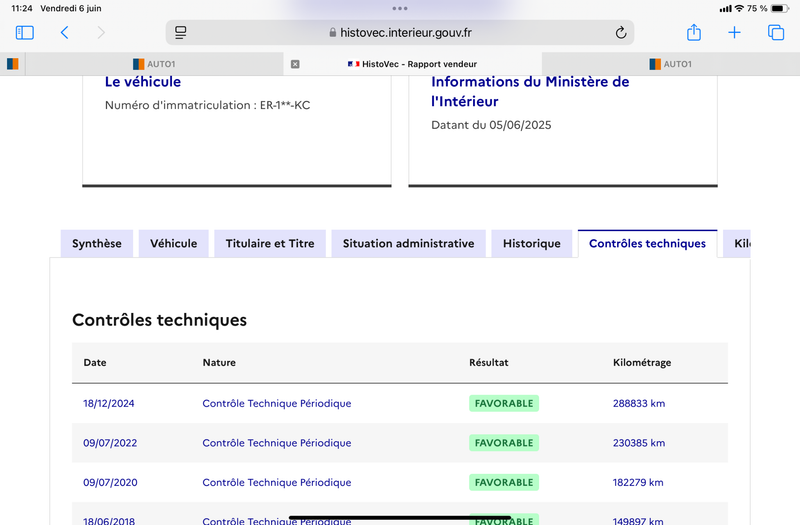Reload the histovec page

tap(620, 33)
